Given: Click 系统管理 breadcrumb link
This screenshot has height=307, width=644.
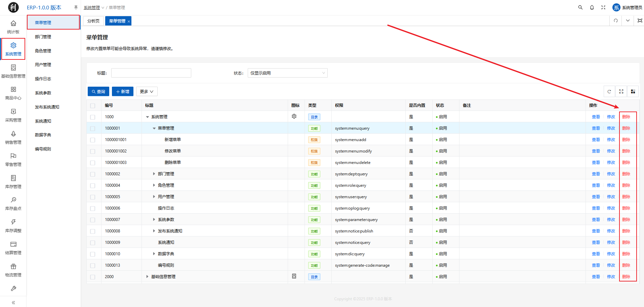Looking at the screenshot, I should coord(92,7).
